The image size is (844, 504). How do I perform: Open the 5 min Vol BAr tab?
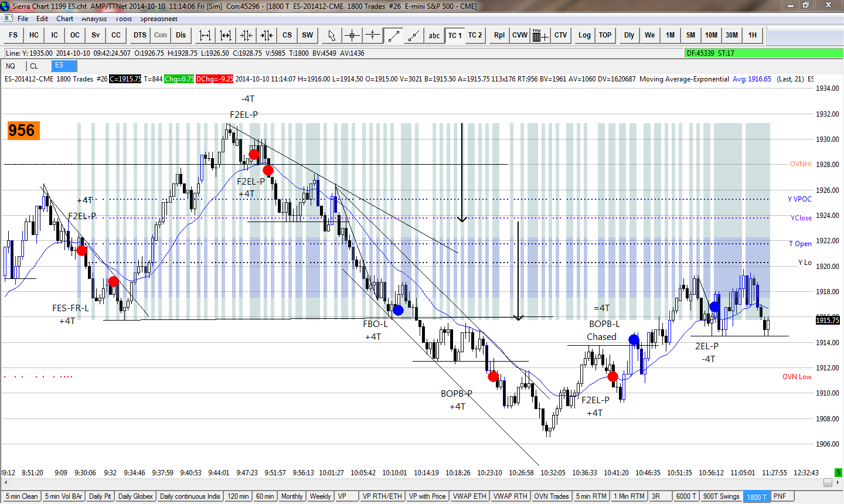click(64, 496)
